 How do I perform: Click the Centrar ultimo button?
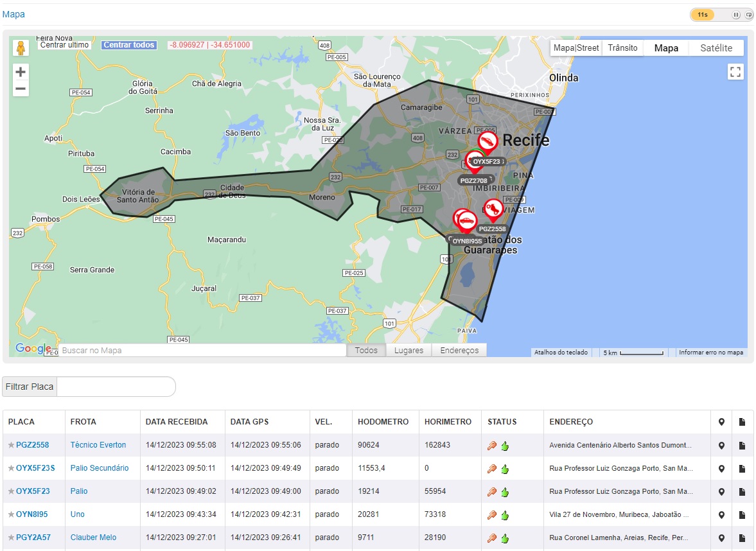click(x=65, y=45)
